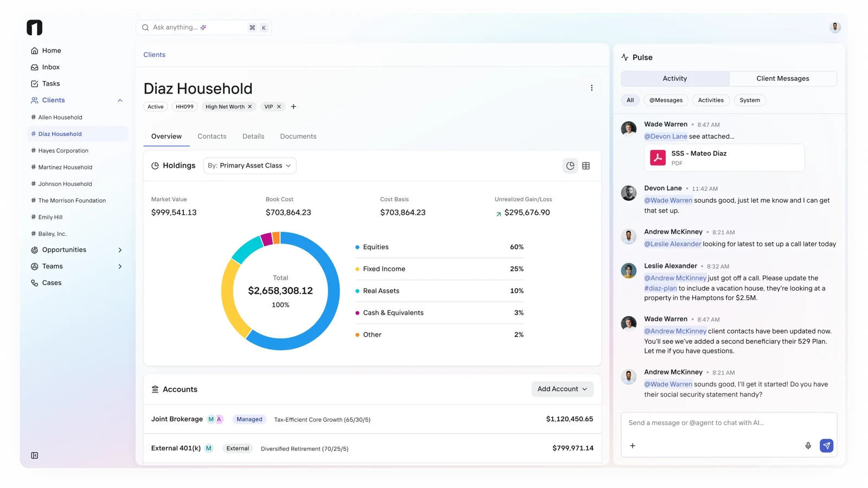Screen dimensions: 868x488
Task: Add a new tag with the plus icon
Action: tap(293, 107)
